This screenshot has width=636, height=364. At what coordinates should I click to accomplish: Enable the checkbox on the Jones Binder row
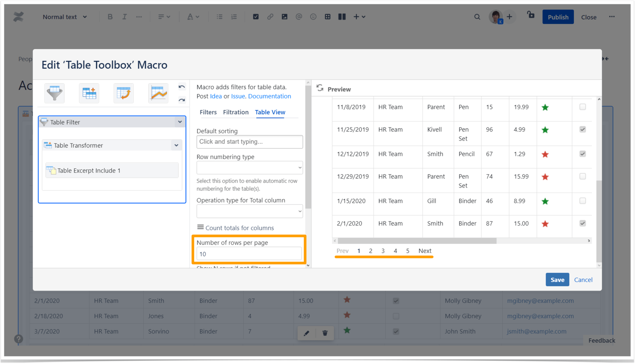point(396,316)
